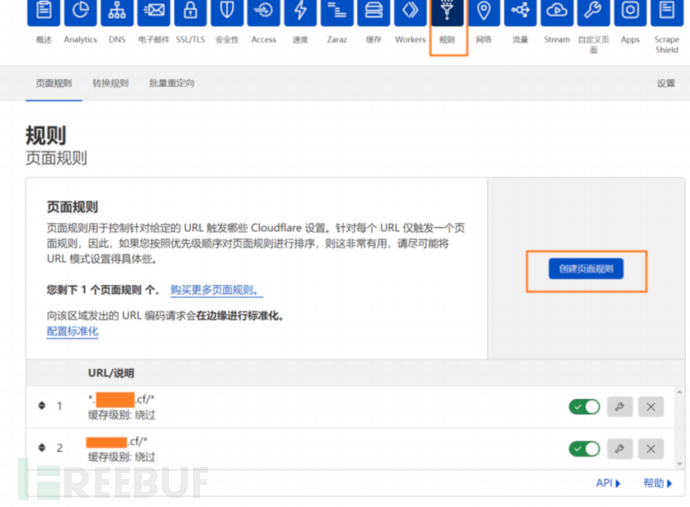The image size is (690, 507).
Task: Select the 规则 rules funnel icon
Action: [447, 12]
